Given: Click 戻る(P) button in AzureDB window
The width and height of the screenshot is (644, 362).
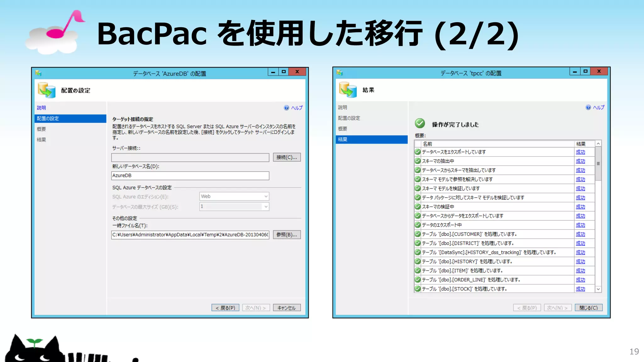Looking at the screenshot, I should coord(225,308).
